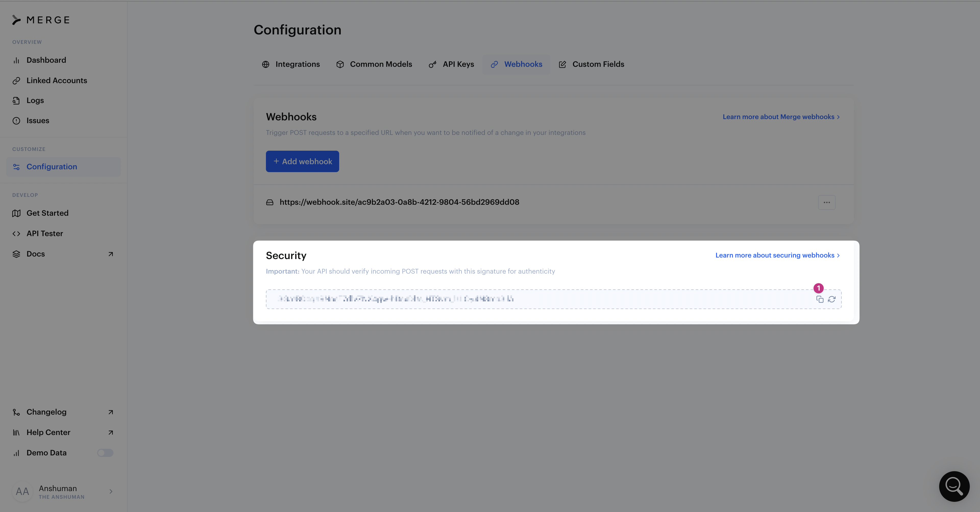The width and height of the screenshot is (980, 512).
Task: Click the Changelog git-branch icon
Action: [x=16, y=412]
